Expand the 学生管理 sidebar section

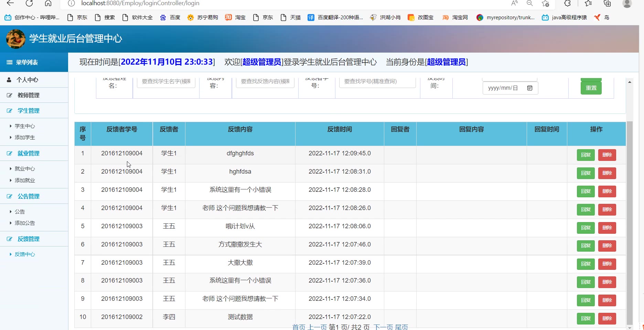(x=29, y=111)
